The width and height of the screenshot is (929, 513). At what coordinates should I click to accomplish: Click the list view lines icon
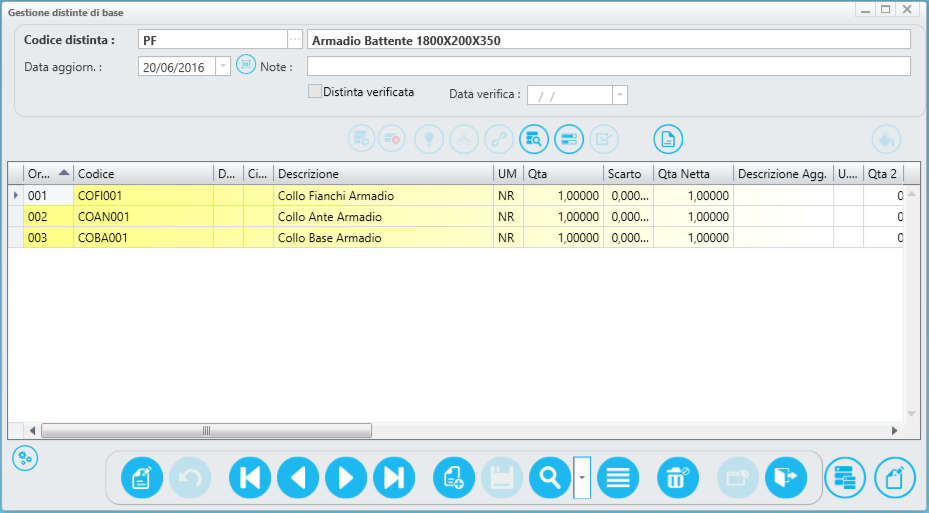[x=618, y=478]
